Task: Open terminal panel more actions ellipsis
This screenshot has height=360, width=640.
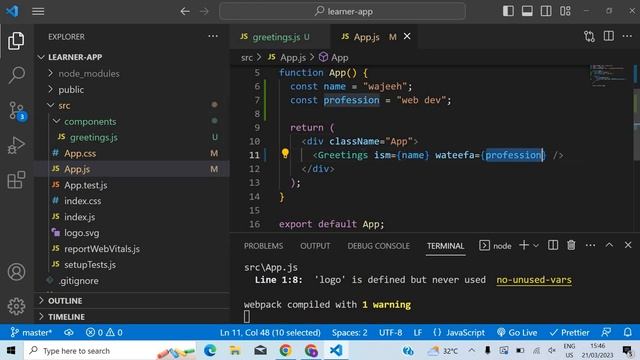Action: 590,245
